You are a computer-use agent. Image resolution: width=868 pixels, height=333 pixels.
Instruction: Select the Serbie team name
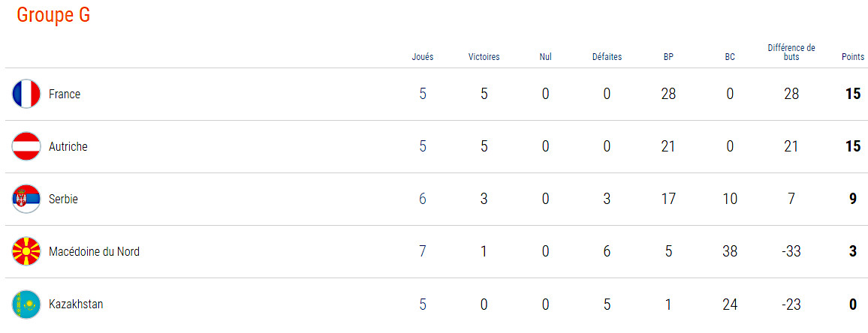tap(63, 199)
